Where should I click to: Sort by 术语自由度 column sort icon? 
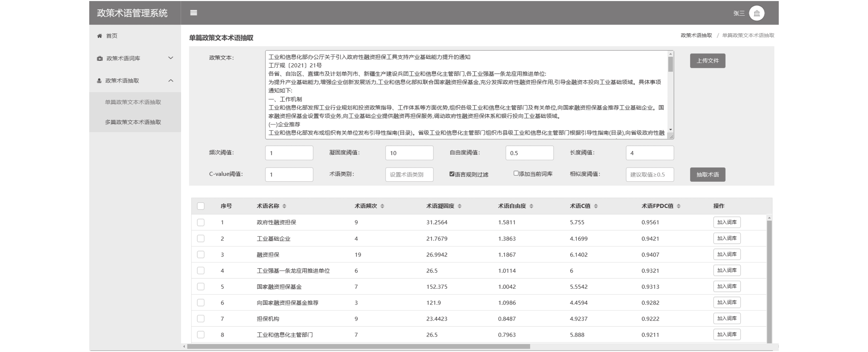point(531,206)
